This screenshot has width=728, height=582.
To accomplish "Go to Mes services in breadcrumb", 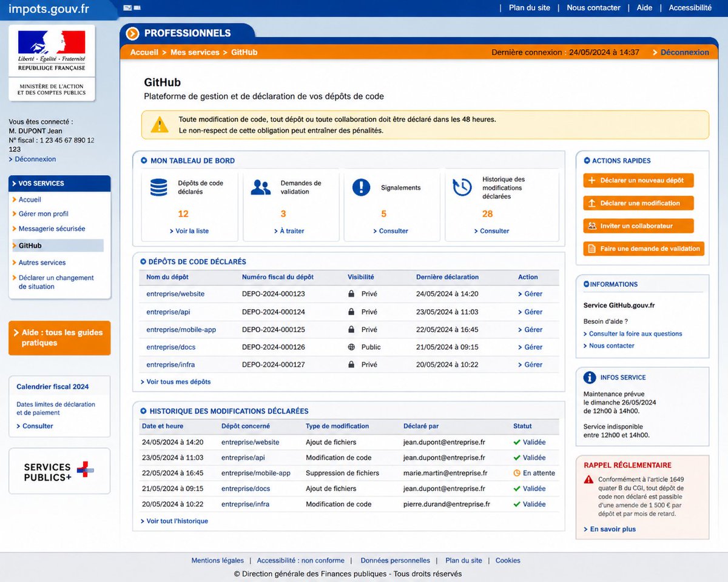I will tap(195, 52).
